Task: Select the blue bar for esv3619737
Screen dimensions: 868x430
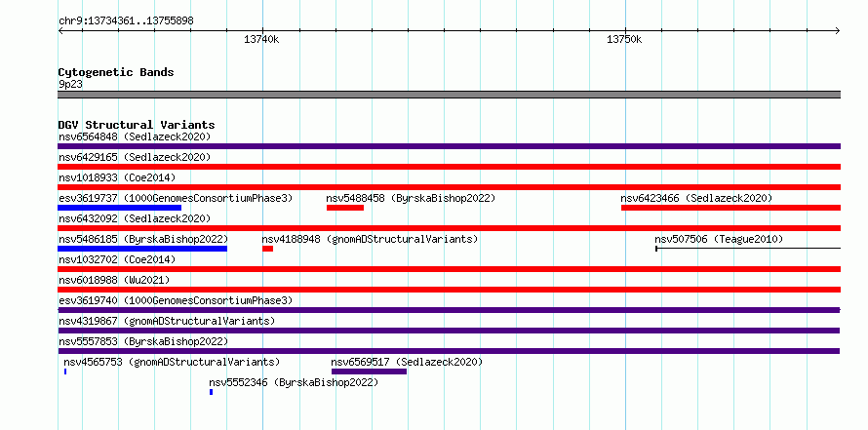Action: pyautogui.click(x=120, y=208)
